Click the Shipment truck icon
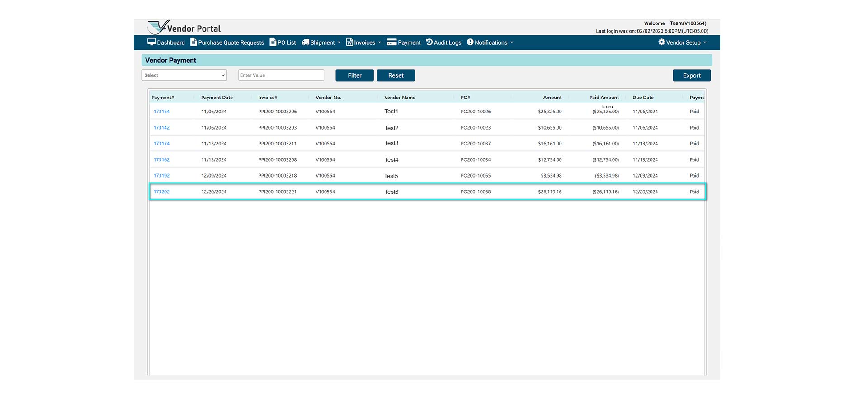This screenshot has width=868, height=393. (x=306, y=42)
